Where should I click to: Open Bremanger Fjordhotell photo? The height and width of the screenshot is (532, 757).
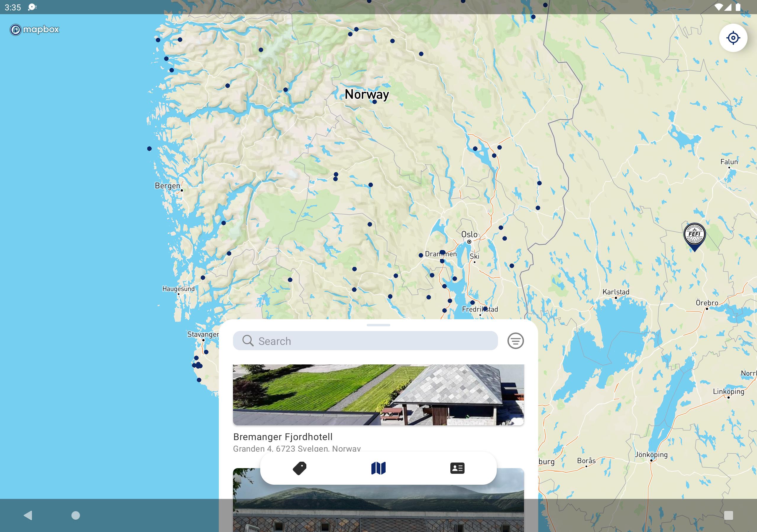pyautogui.click(x=378, y=395)
